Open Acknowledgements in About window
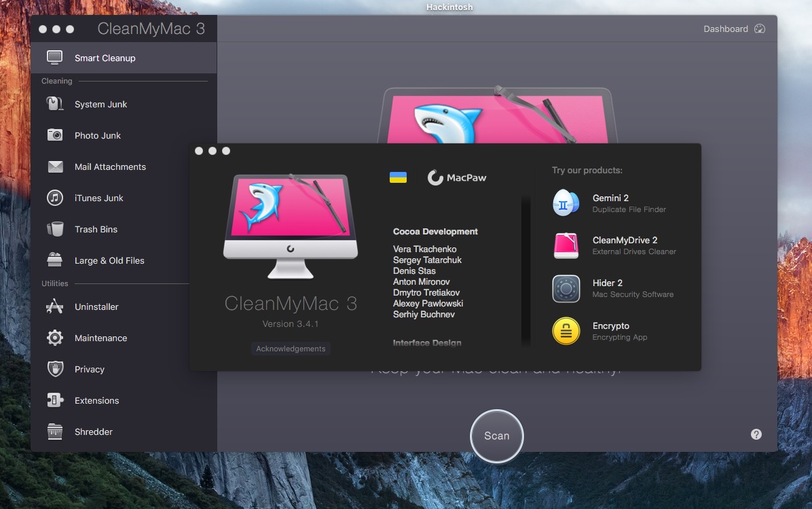This screenshot has width=812, height=509. click(291, 349)
